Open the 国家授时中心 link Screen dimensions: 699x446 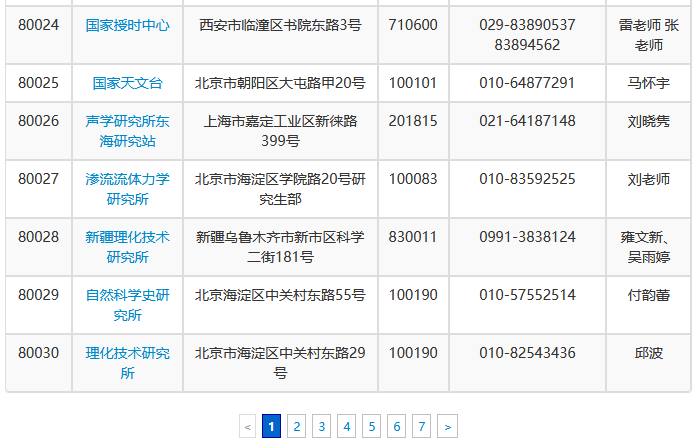pos(127,25)
